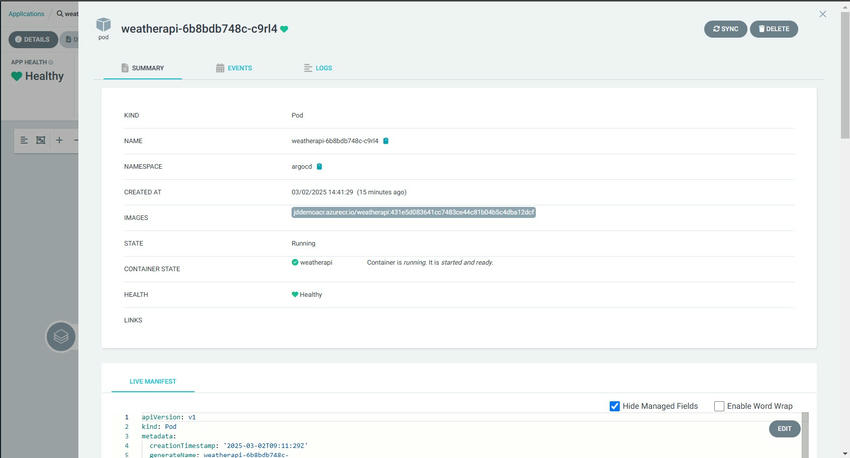This screenshot has width=850, height=458.
Task: Click the DELETE button
Action: (x=774, y=29)
